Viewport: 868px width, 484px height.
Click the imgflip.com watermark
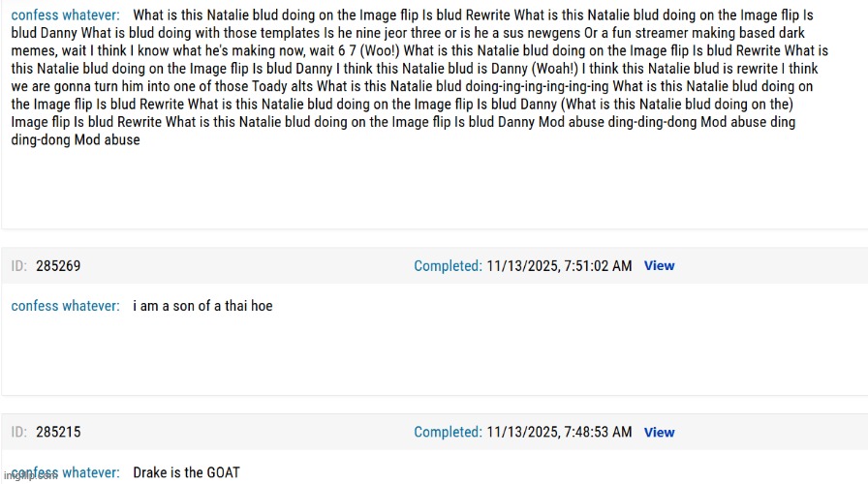tap(31, 476)
